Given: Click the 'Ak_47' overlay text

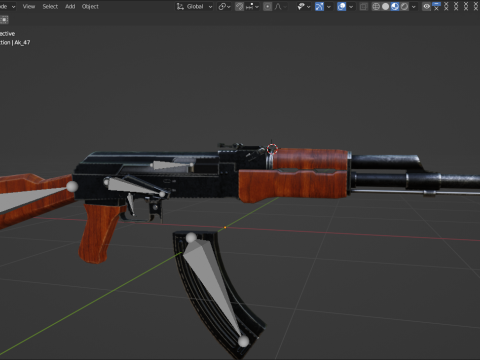Looking at the screenshot, I should (22, 42).
